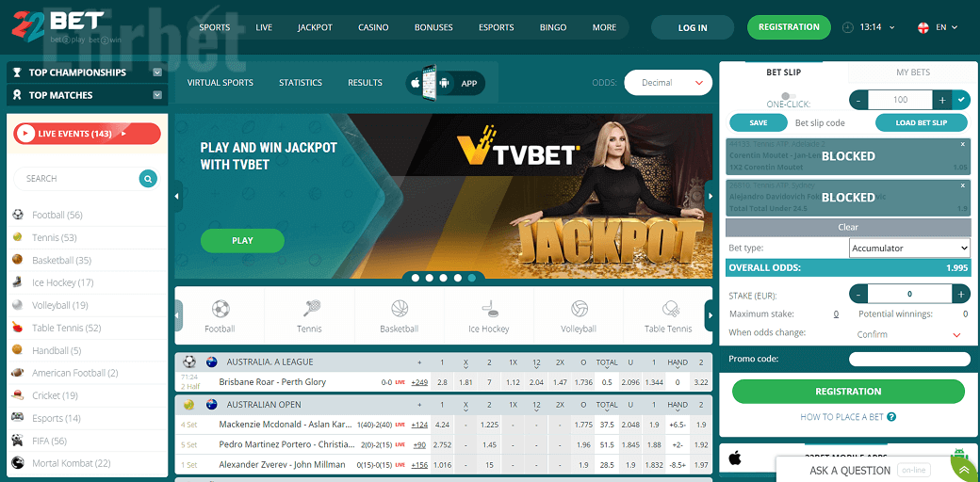The height and width of the screenshot is (482, 980).
Task: Expand +156 markets for Zverev - Millman
Action: [x=419, y=464]
